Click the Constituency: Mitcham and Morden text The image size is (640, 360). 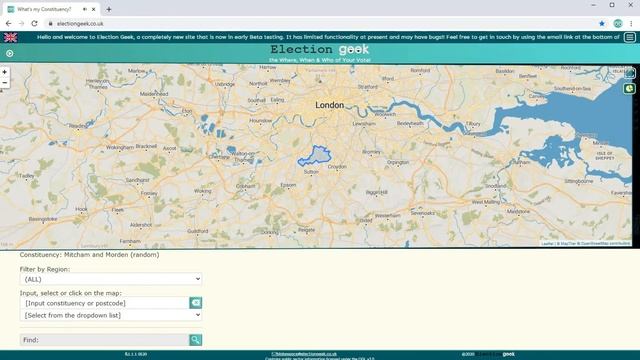(89, 255)
